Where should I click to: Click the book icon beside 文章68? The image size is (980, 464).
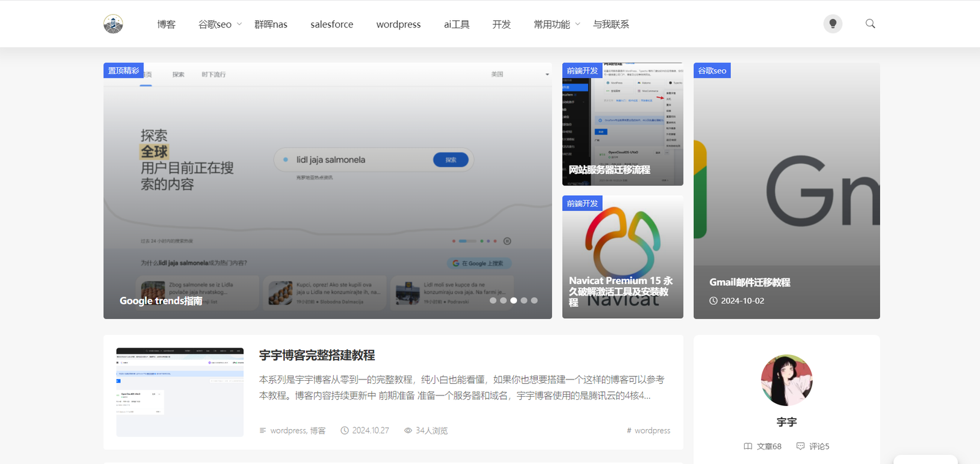tap(748, 446)
